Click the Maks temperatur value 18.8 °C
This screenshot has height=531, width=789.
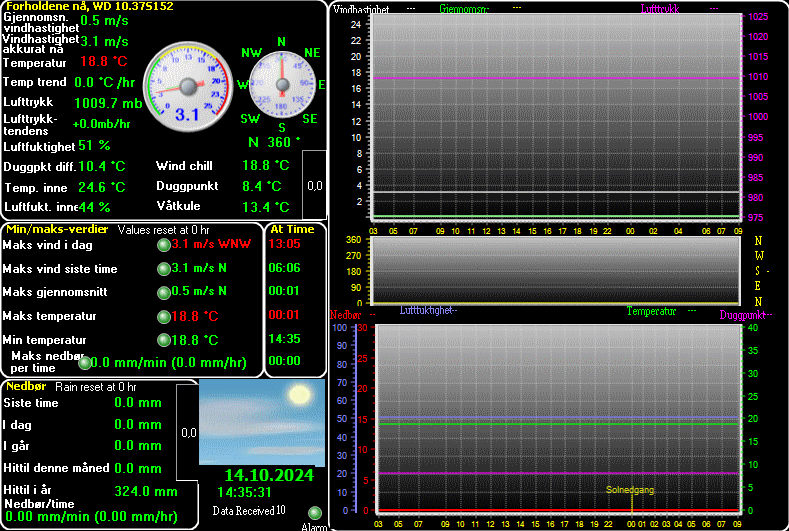195,316
